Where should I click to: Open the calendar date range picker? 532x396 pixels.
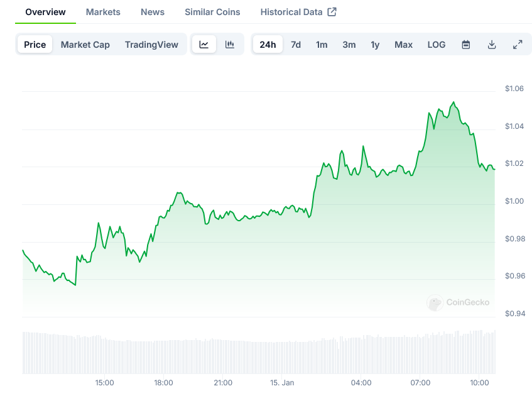pyautogui.click(x=466, y=45)
